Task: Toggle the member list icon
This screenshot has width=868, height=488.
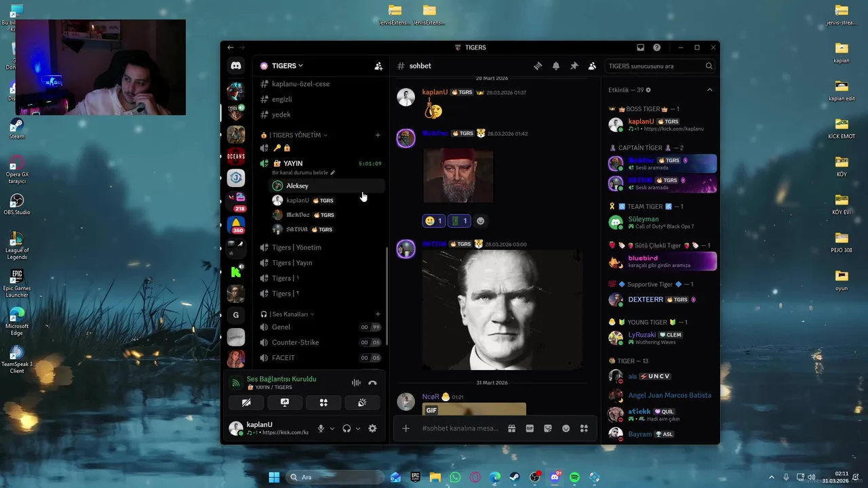Action: [592, 66]
